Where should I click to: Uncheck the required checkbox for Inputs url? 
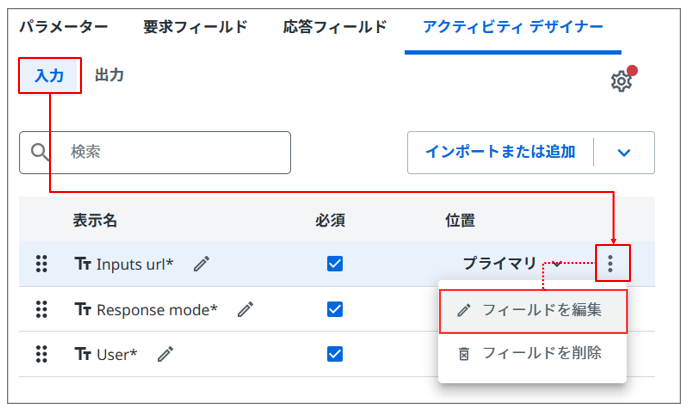[335, 264]
